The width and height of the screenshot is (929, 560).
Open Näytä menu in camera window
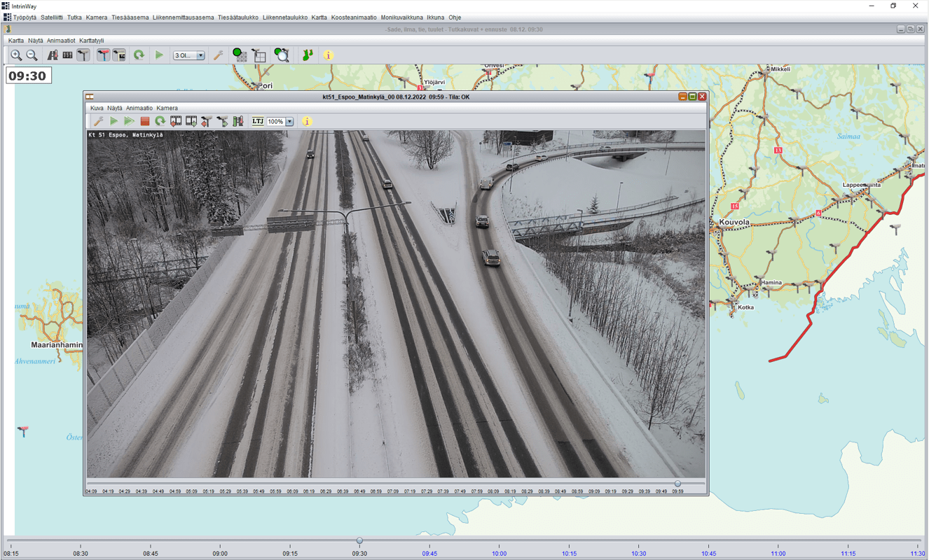click(x=115, y=108)
